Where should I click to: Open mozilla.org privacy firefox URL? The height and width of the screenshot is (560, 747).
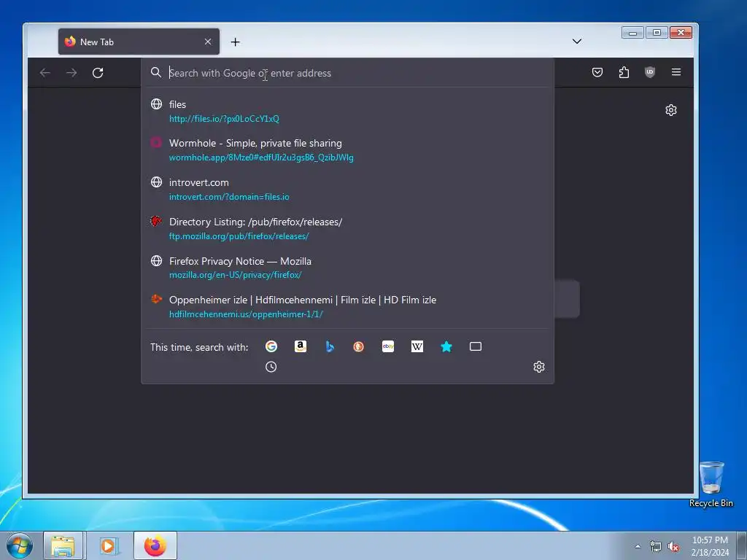click(x=236, y=275)
